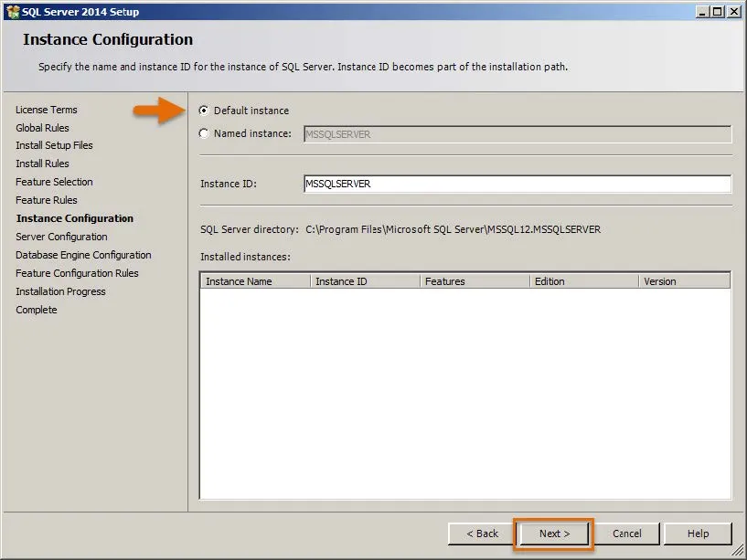Maximize the setup window
747x560 pixels.
pyautogui.click(x=718, y=12)
